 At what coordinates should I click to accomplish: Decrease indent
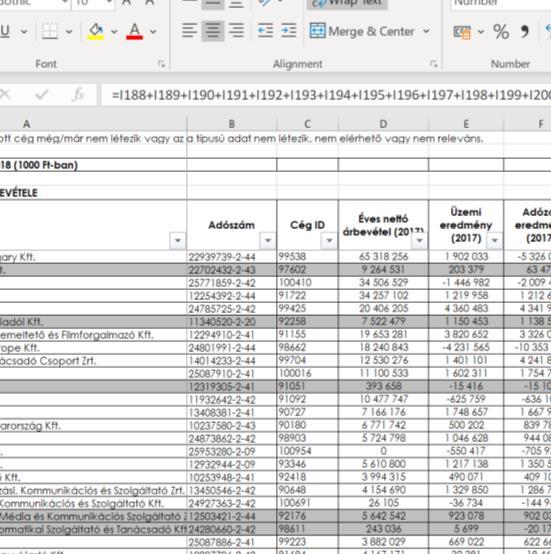coord(265,31)
